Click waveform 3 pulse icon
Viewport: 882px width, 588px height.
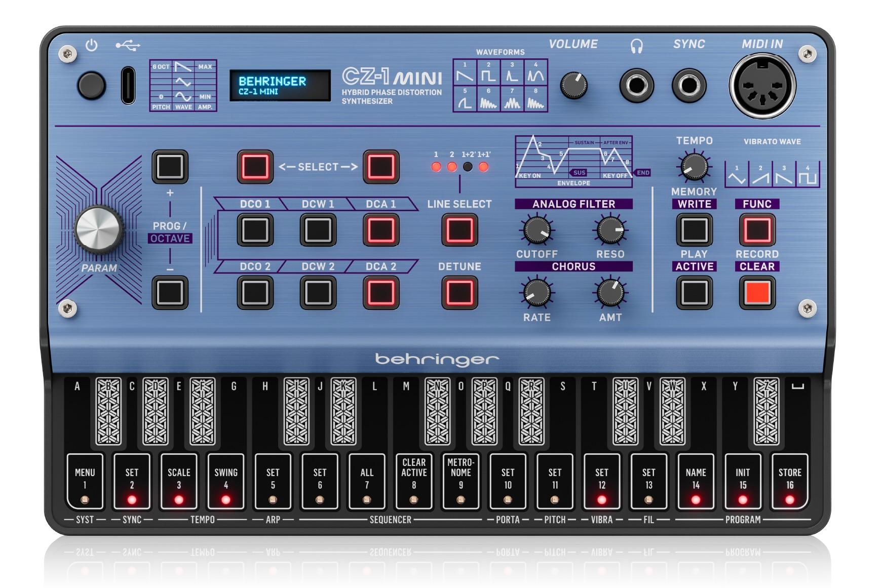512,76
